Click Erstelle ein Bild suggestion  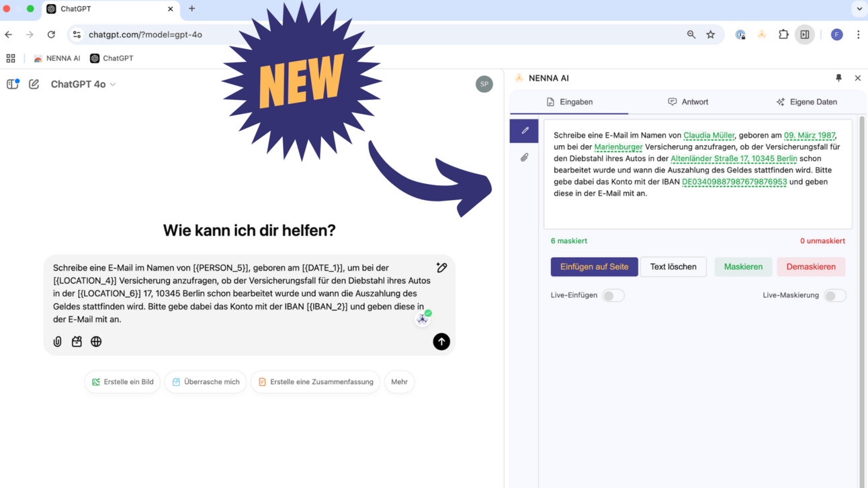click(122, 382)
